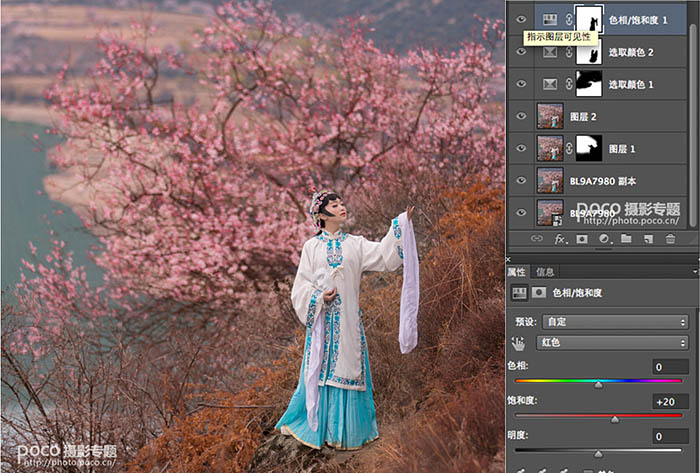Click the 明度 lightness slider handle
Viewport: 700px width, 473px height.
[x=598, y=454]
